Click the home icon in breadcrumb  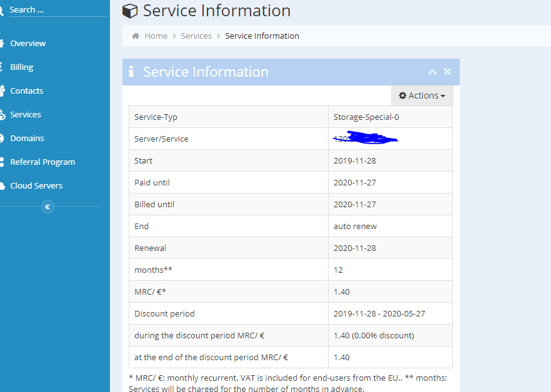pyautogui.click(x=136, y=36)
